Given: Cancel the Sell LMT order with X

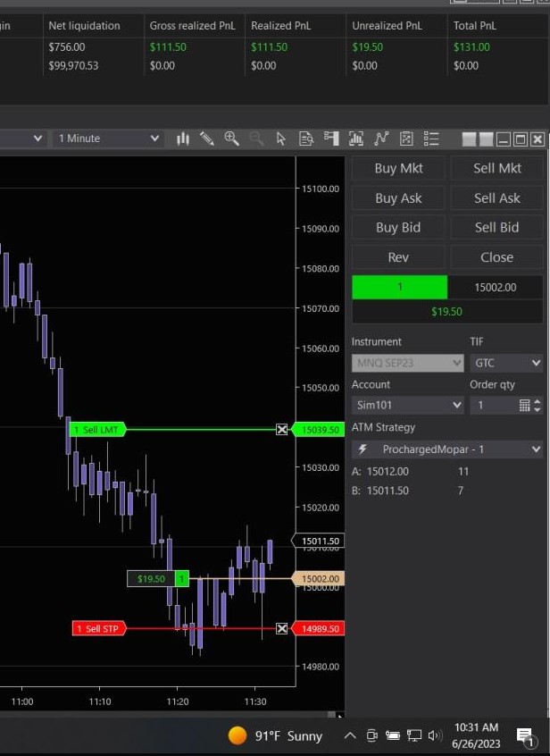Looking at the screenshot, I should (x=282, y=429).
